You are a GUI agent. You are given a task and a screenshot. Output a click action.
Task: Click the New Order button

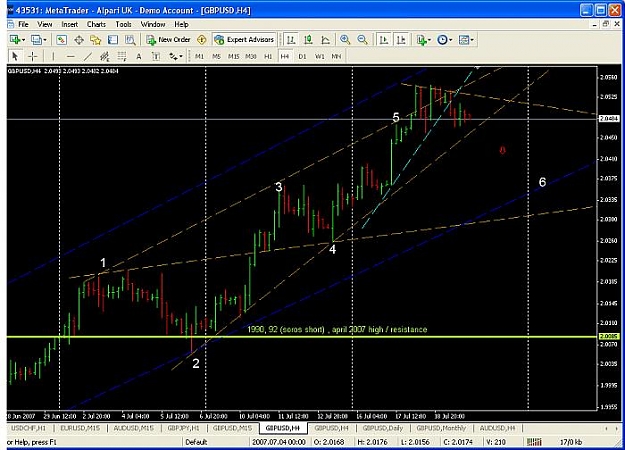point(169,39)
